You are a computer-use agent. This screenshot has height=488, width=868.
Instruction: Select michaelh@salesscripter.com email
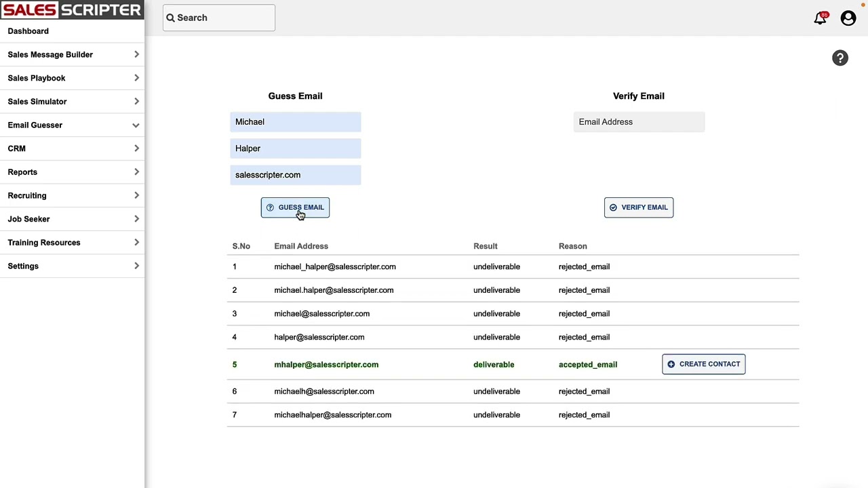coord(324,391)
